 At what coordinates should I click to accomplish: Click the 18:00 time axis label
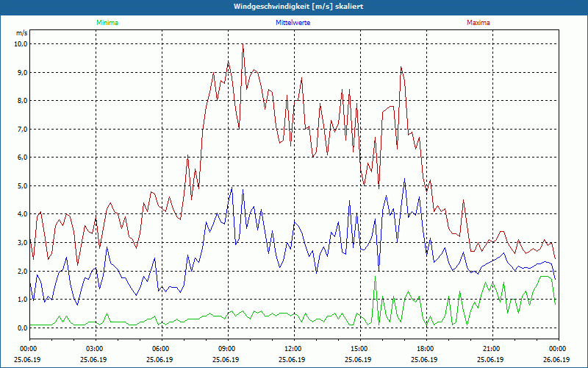pyautogui.click(x=426, y=349)
